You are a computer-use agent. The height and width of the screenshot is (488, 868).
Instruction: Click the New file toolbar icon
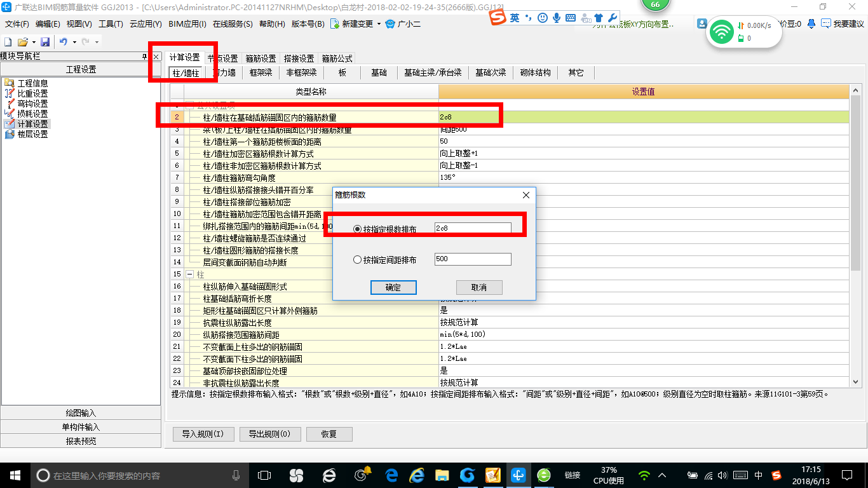(x=8, y=42)
